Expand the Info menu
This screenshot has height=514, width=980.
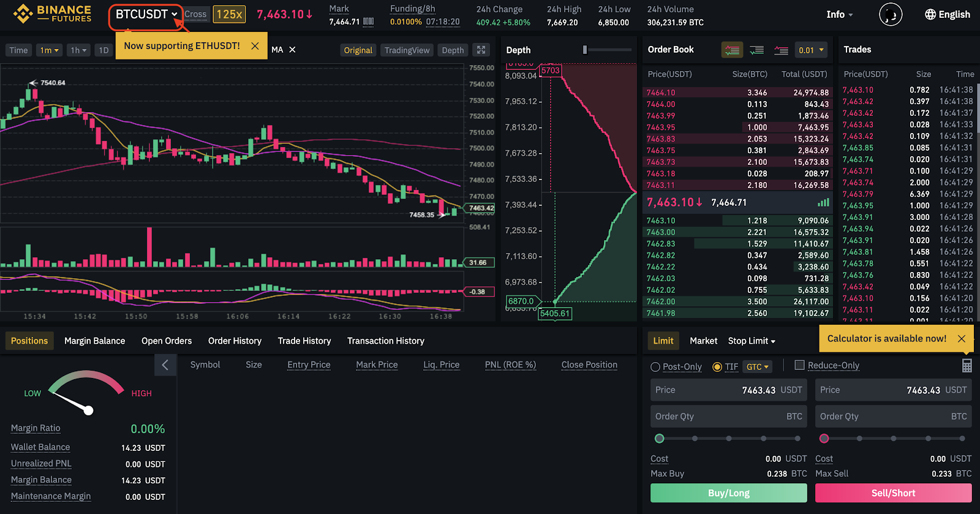tap(840, 14)
